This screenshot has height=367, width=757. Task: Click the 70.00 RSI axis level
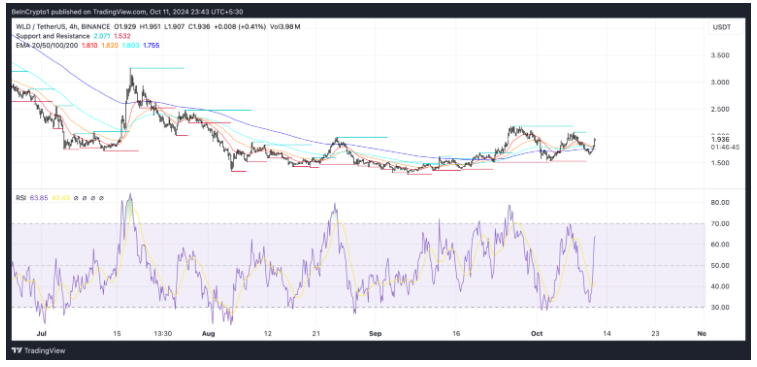(x=720, y=224)
